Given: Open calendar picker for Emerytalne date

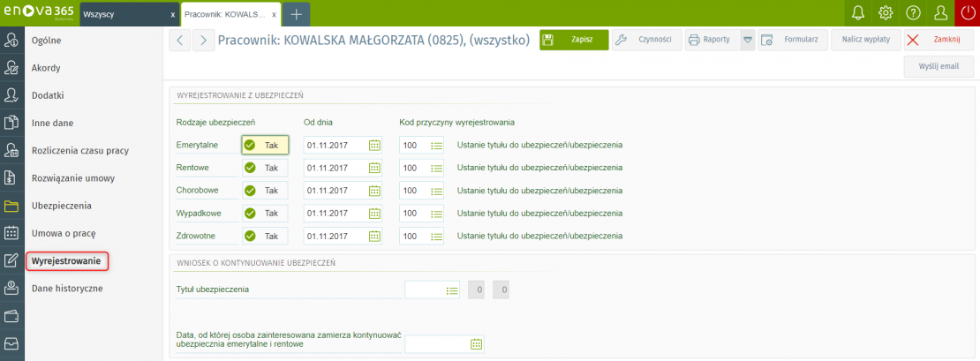Looking at the screenshot, I should pyautogui.click(x=374, y=145).
